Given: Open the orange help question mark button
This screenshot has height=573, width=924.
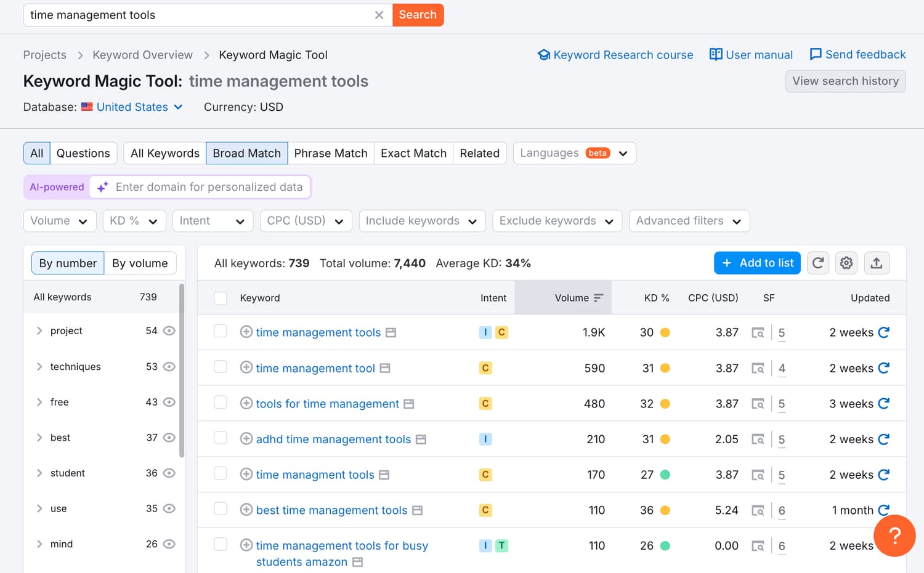Looking at the screenshot, I should click(x=894, y=535).
